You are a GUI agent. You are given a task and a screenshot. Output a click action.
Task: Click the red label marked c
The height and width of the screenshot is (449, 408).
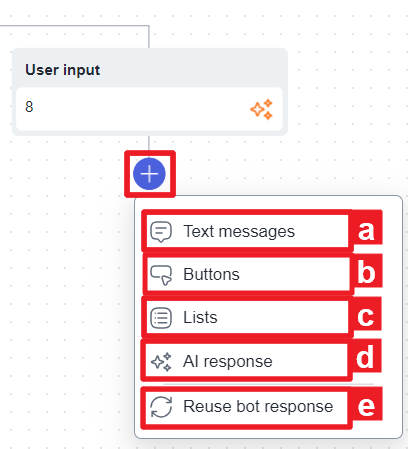365,316
